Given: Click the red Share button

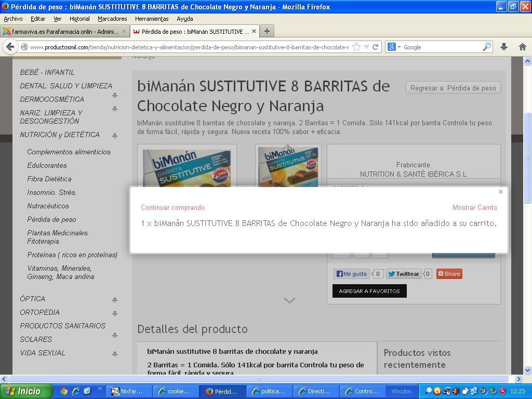Looking at the screenshot, I should [x=449, y=274].
